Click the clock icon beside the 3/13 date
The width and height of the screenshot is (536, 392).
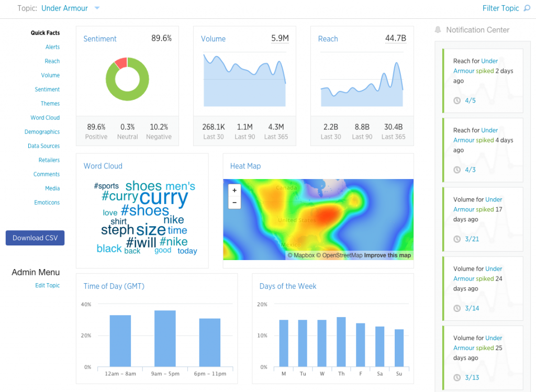click(x=457, y=378)
